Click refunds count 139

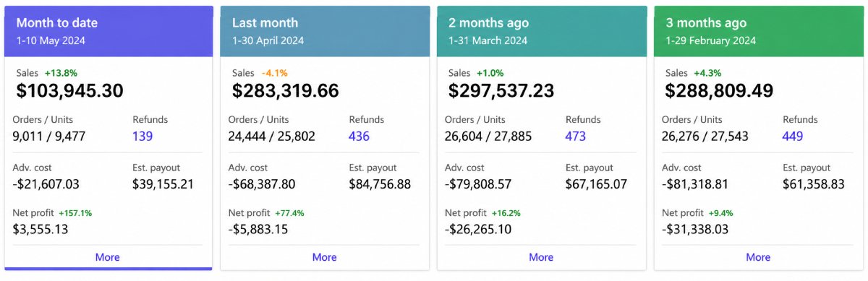[x=142, y=136]
